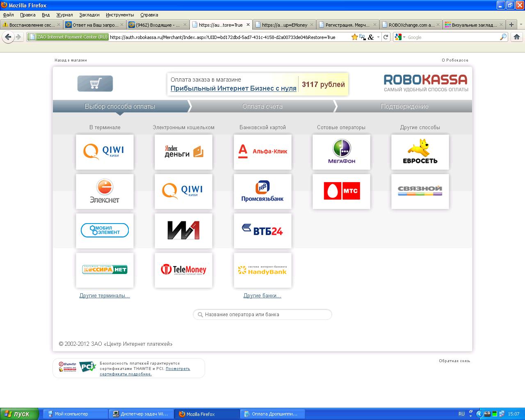Select Связной payment tile

tap(420, 191)
